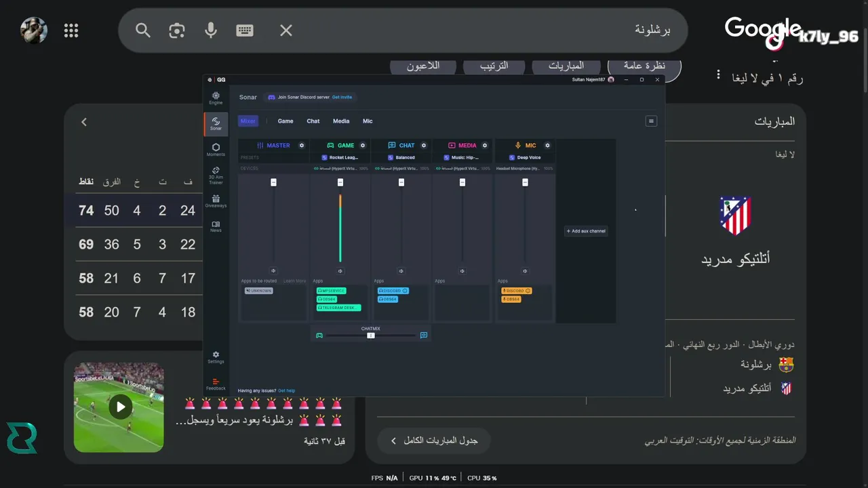Click back chevron on standings card

[x=84, y=122]
